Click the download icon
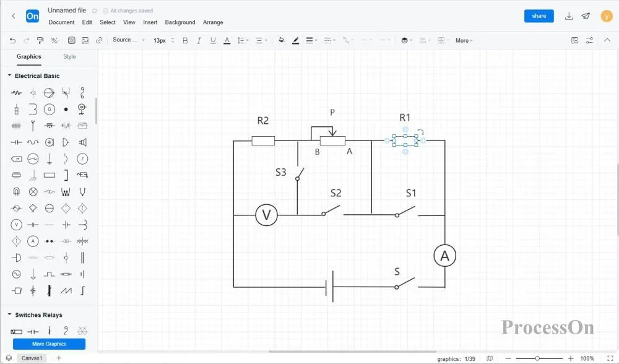Viewport: 619px width, 364px height. pyautogui.click(x=569, y=16)
